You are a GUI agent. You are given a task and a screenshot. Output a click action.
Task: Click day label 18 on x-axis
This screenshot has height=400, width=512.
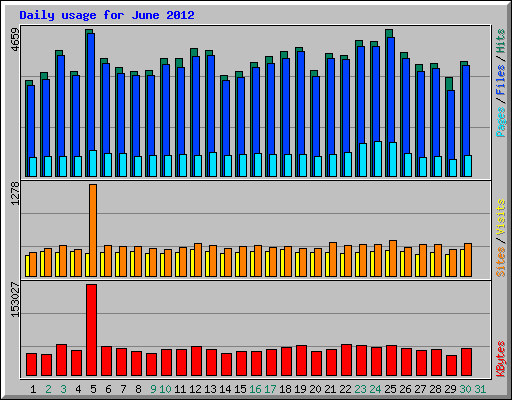285,389
